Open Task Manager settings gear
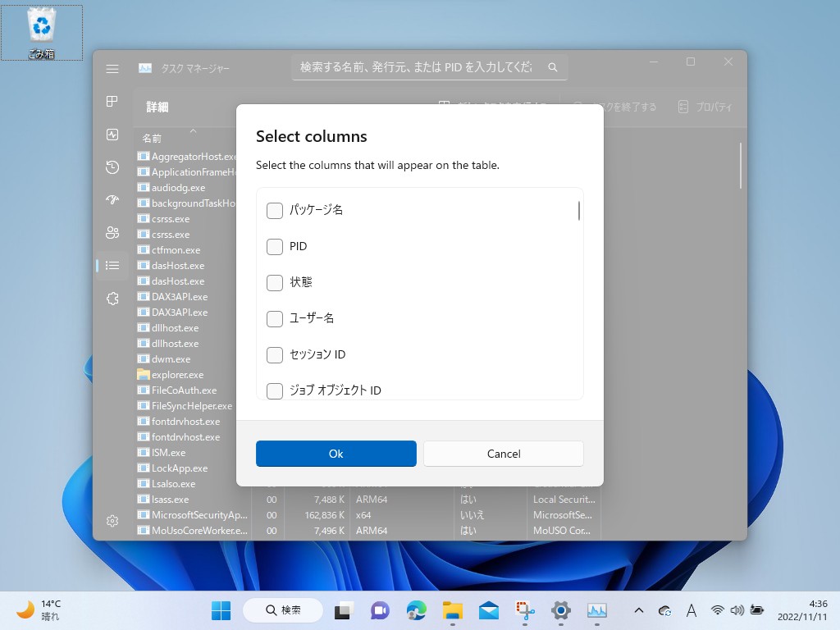This screenshot has width=840, height=630. point(112,521)
